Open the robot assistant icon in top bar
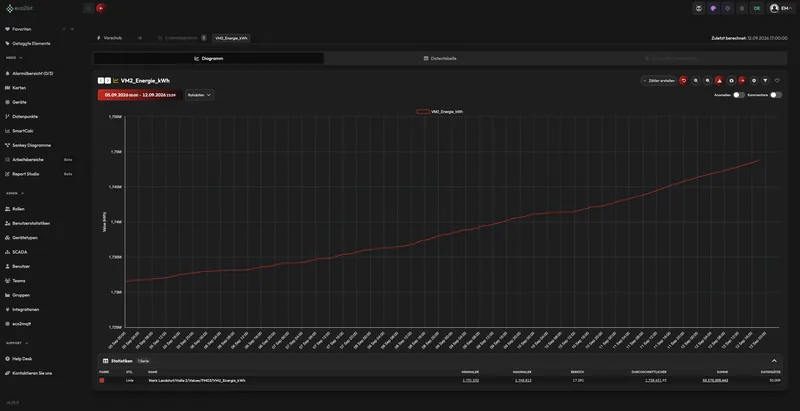 pos(698,8)
